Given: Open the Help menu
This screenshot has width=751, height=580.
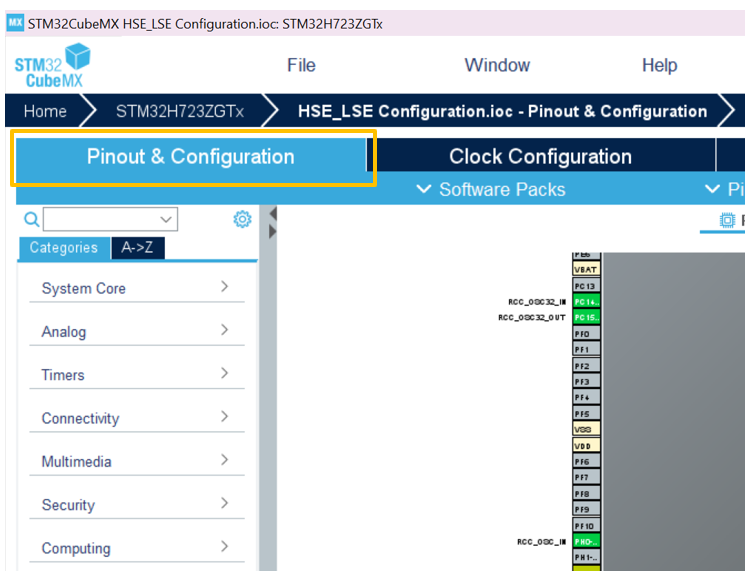Looking at the screenshot, I should 660,65.
